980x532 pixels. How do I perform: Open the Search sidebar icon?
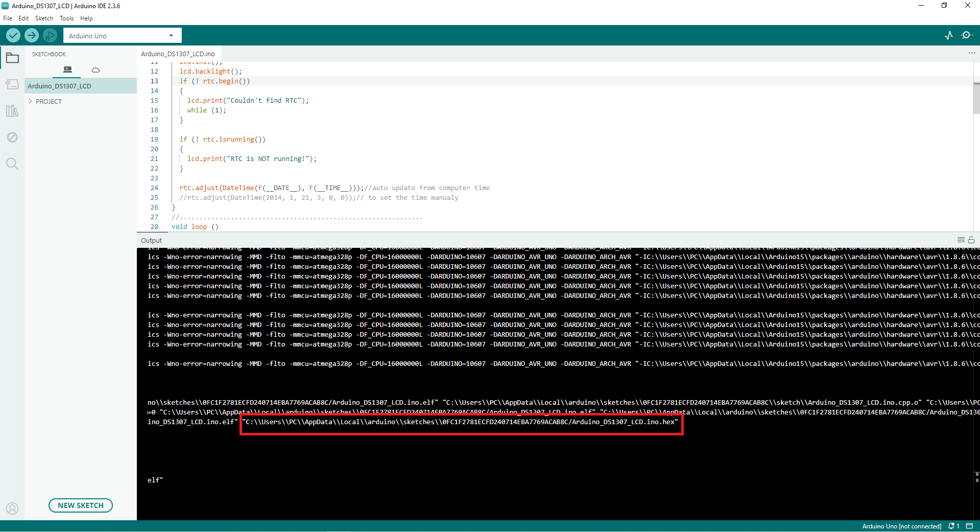pos(12,164)
